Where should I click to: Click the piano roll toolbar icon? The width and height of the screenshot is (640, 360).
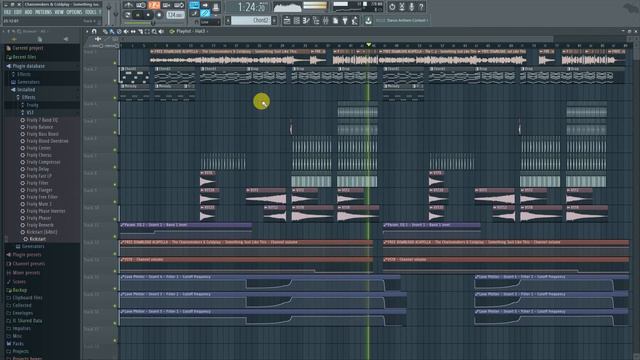click(306, 20)
